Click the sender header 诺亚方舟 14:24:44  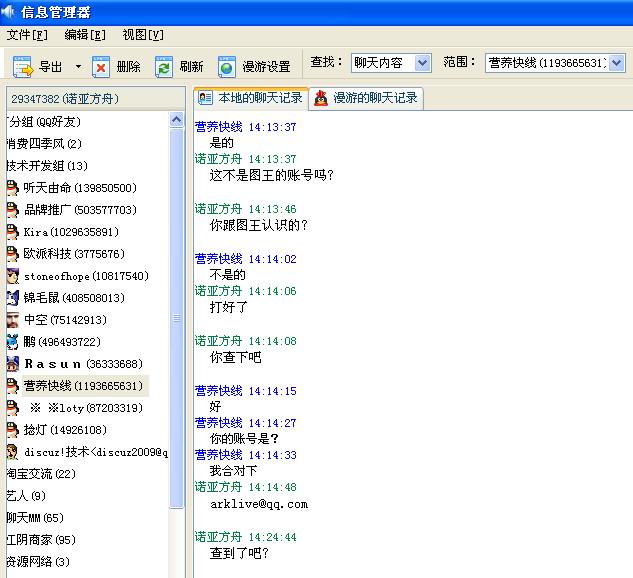click(x=245, y=537)
